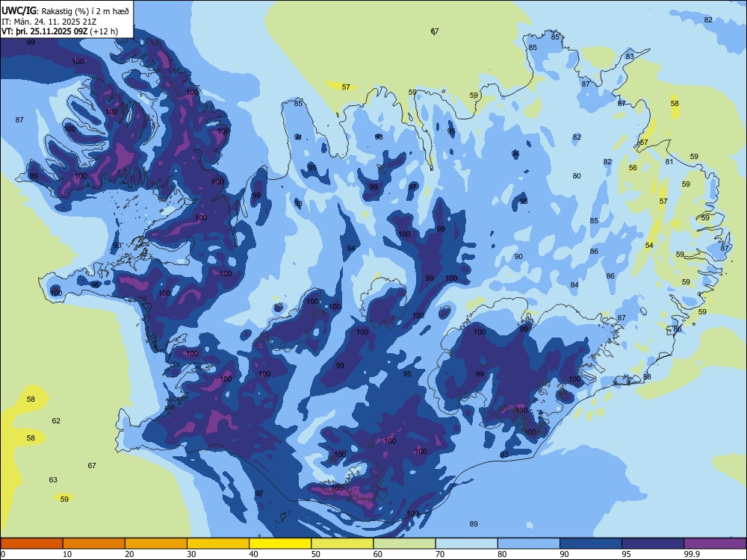
Task: Select the dark blue 90–95 legend swatch
Action: 591,544
